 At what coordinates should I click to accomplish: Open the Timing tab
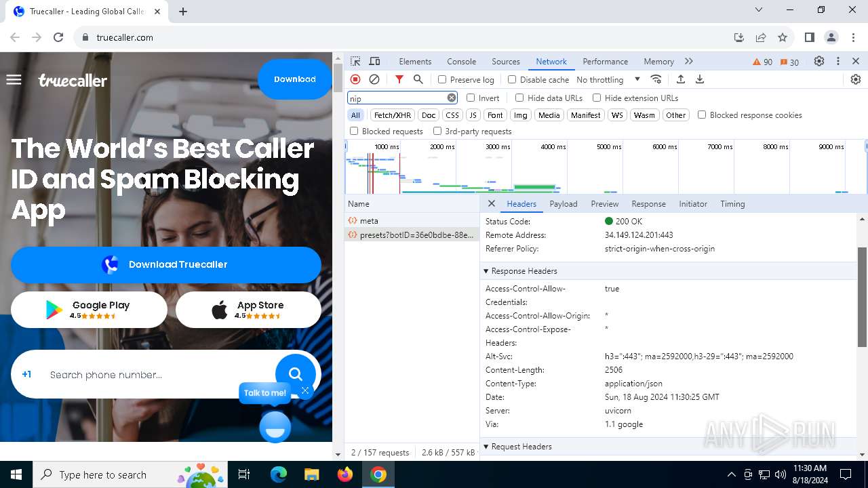732,203
